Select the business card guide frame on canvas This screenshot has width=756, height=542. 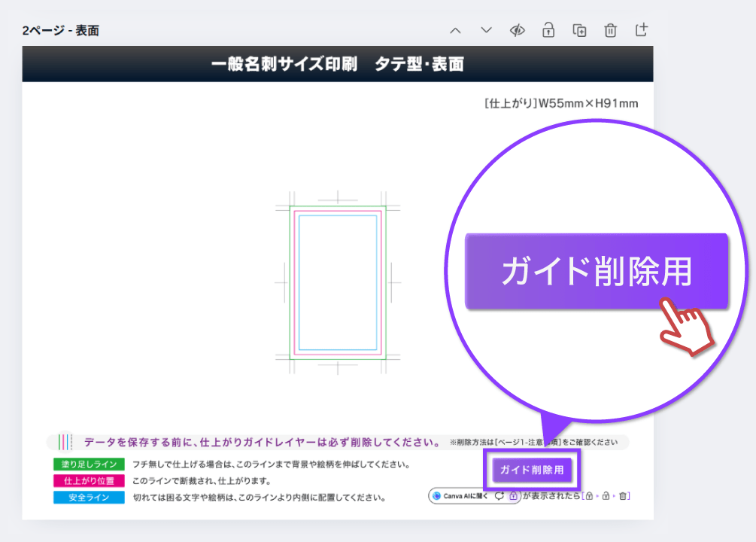click(x=337, y=282)
